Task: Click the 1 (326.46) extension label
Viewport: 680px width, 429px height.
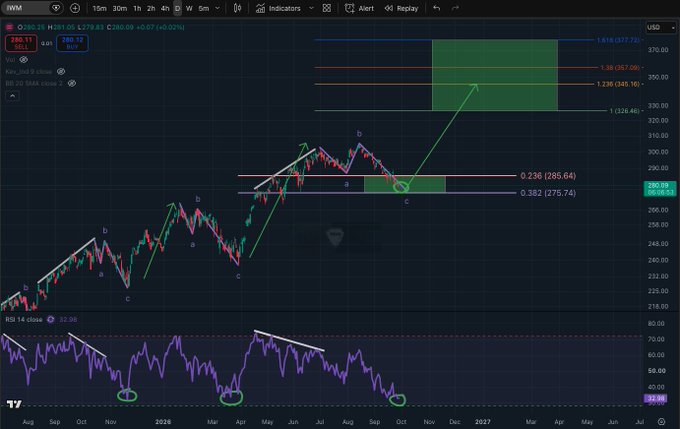Action: coord(624,111)
